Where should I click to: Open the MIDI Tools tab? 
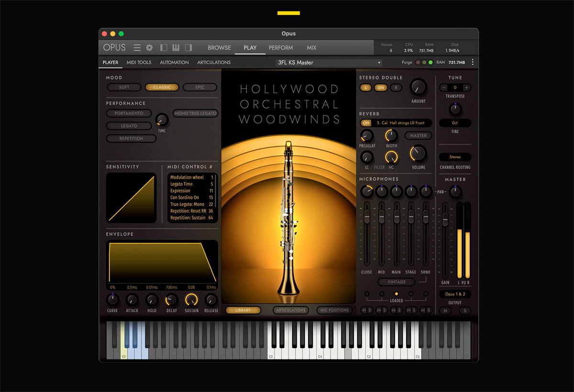(139, 62)
